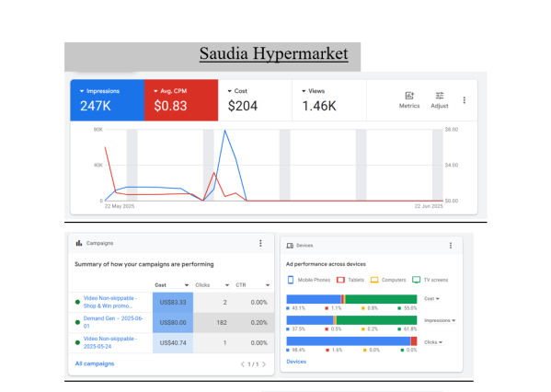The image size is (551, 392).
Task: Open Video Non-skippable Shop & Win promo campaign
Action: click(110, 302)
